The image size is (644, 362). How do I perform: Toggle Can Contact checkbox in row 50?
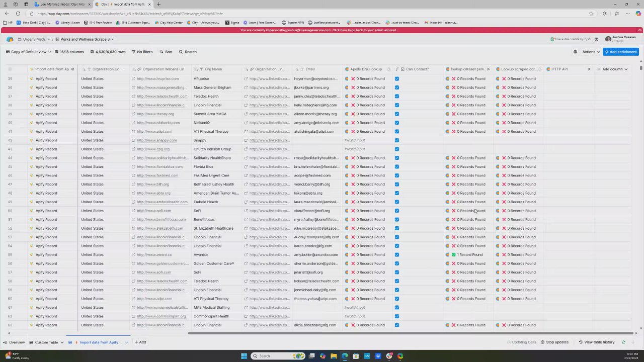pos(397,211)
